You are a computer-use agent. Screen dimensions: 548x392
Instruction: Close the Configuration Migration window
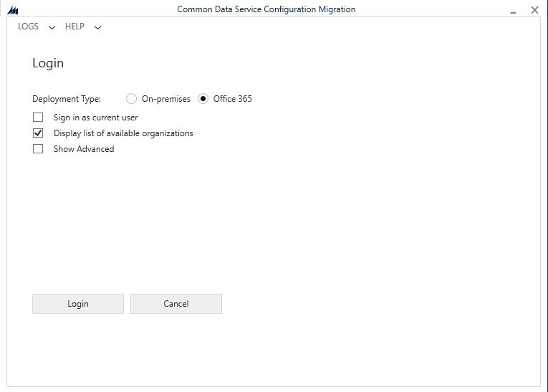pyautogui.click(x=534, y=10)
